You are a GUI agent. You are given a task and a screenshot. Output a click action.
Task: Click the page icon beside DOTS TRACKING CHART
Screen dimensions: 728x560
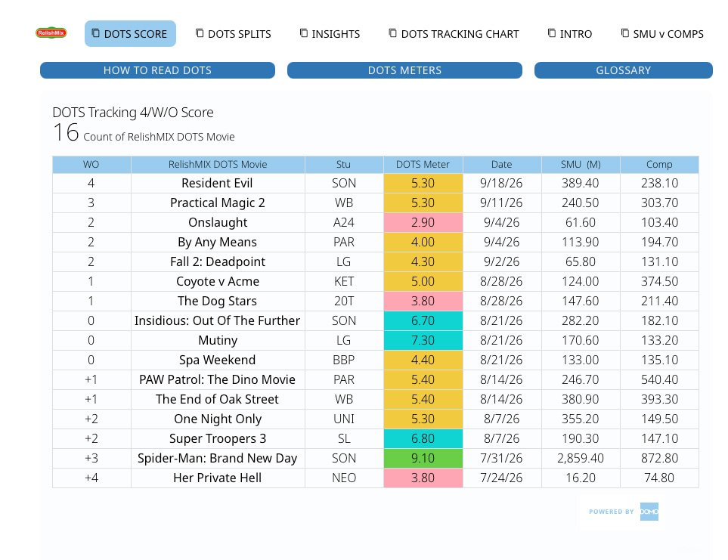pos(393,33)
